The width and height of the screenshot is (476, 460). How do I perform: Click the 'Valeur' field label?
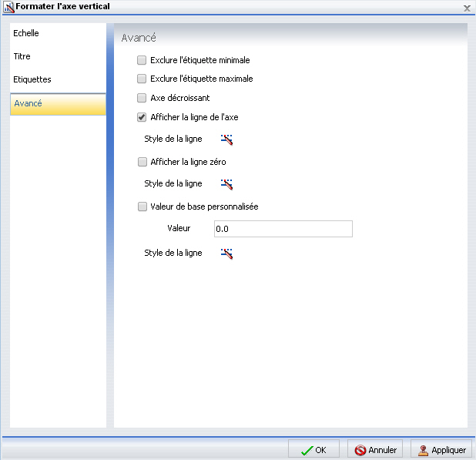[x=179, y=228]
